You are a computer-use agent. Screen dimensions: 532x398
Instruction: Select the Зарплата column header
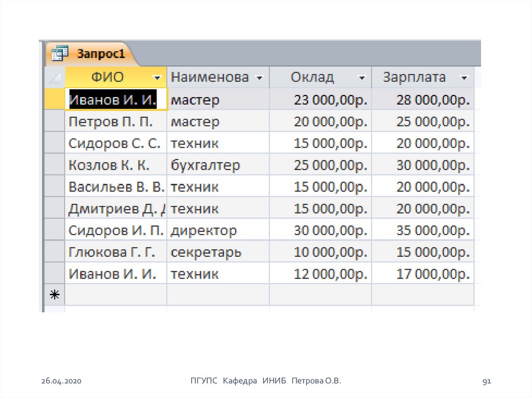coord(414,78)
